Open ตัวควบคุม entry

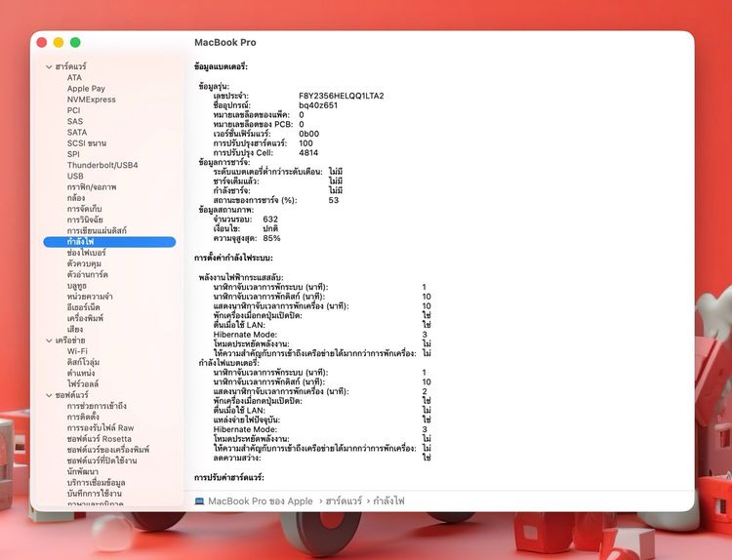[x=84, y=263]
